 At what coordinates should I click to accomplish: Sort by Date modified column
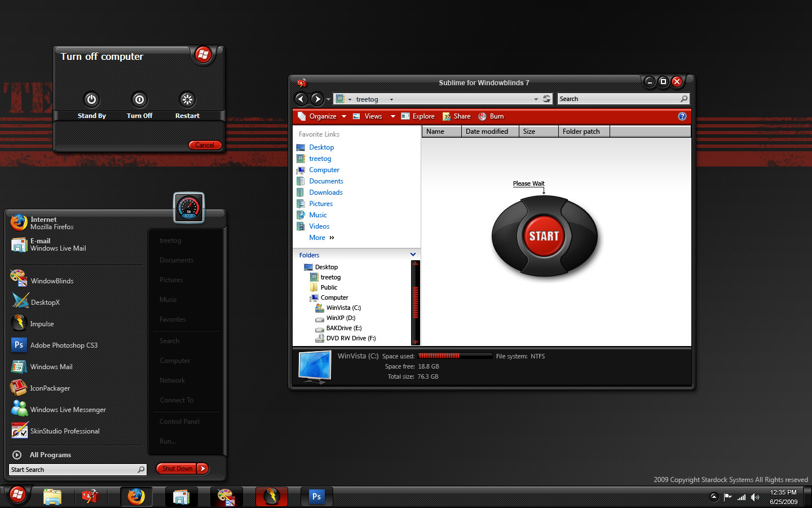pyautogui.click(x=490, y=132)
